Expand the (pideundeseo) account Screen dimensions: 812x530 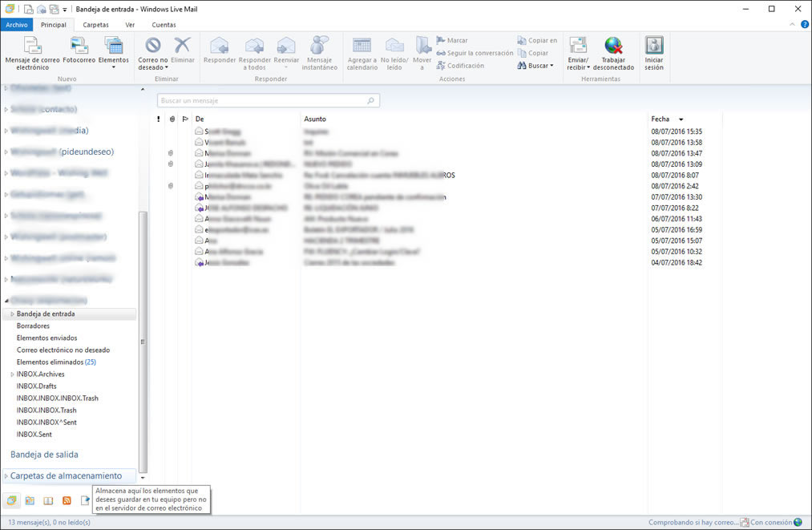click(x=6, y=152)
